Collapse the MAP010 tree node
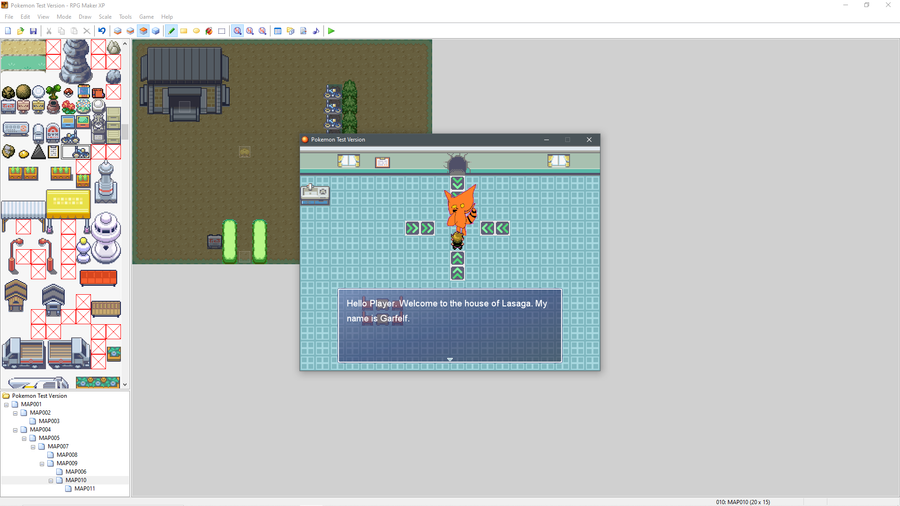Image resolution: width=900 pixels, height=506 pixels. [x=51, y=481]
